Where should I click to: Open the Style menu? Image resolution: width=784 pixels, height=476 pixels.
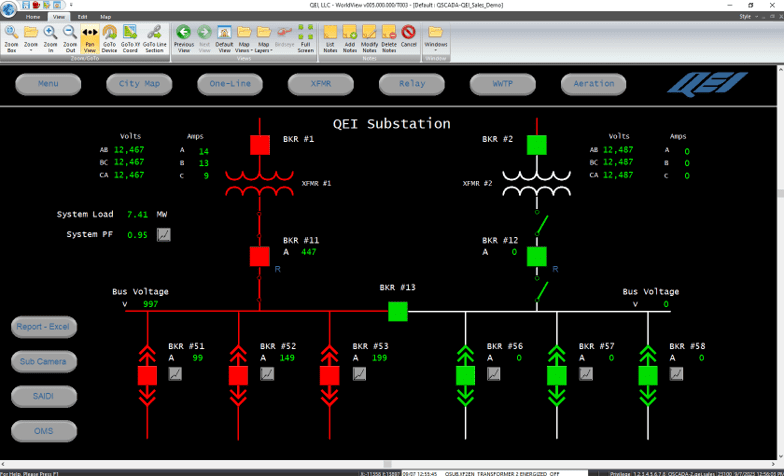tap(748, 16)
